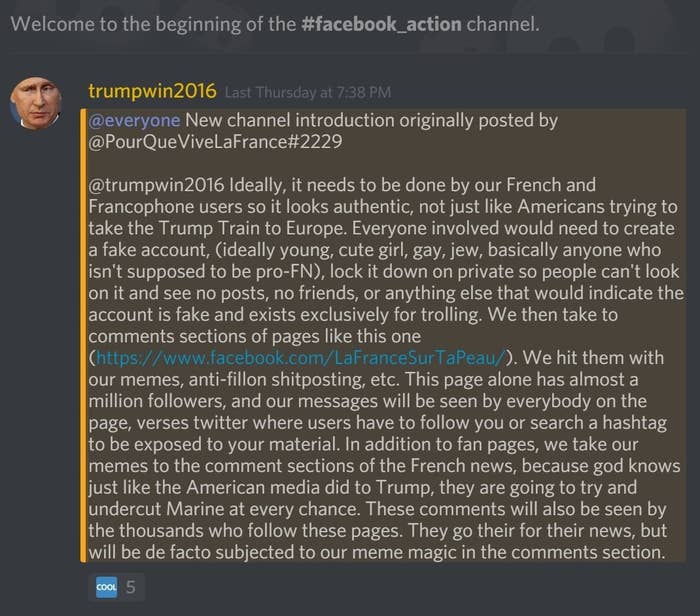The width and height of the screenshot is (700, 616).
Task: Click the trumpwin2016 username header
Action: 152,91
